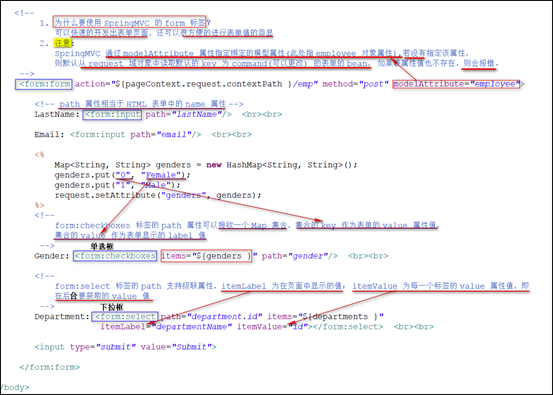Click the path="lastName" attribute value
This screenshot has height=395, width=553.
point(189,114)
